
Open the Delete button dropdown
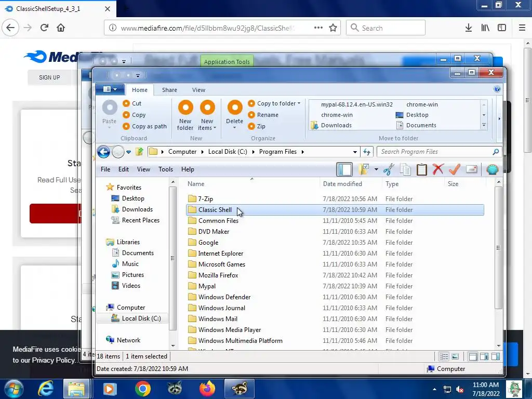pyautogui.click(x=234, y=128)
